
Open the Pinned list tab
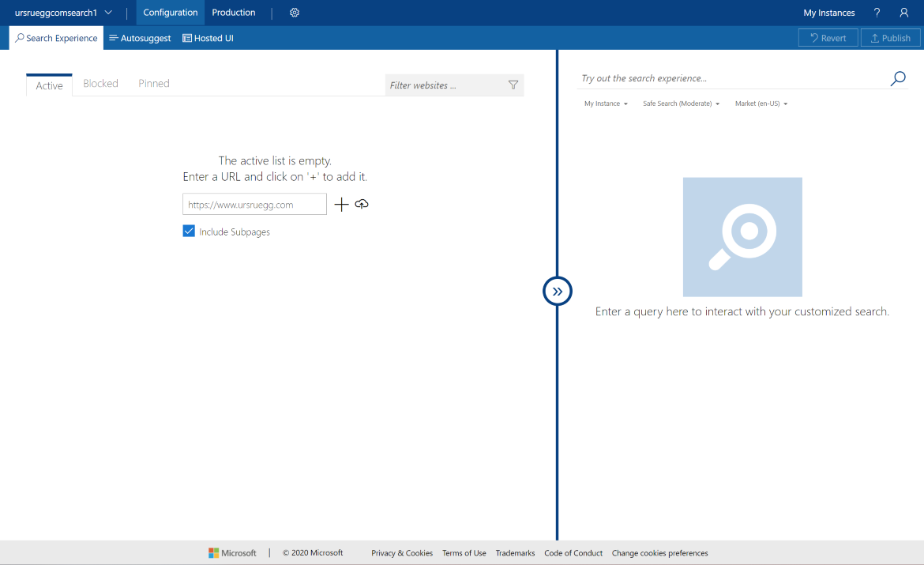[x=154, y=83]
